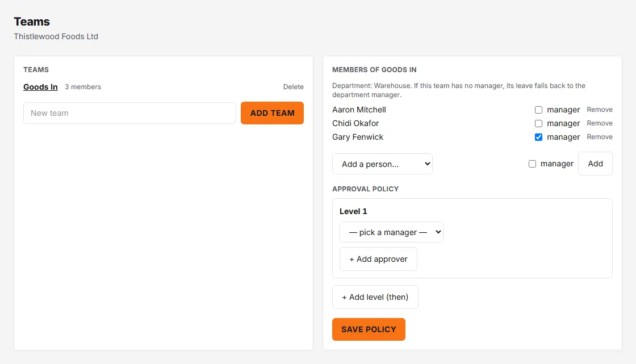Select the Aaron Mitchell name text
This screenshot has width=636, height=364.
pos(359,110)
